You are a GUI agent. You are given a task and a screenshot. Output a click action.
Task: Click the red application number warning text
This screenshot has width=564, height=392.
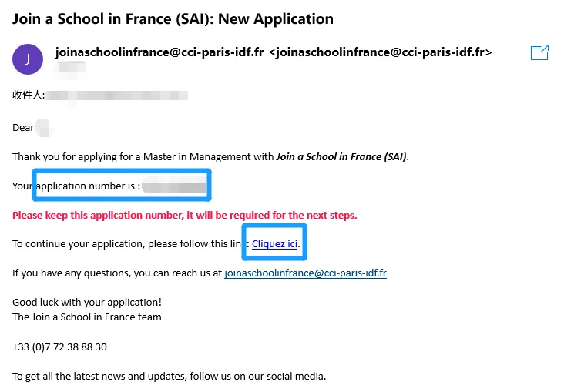[185, 215]
